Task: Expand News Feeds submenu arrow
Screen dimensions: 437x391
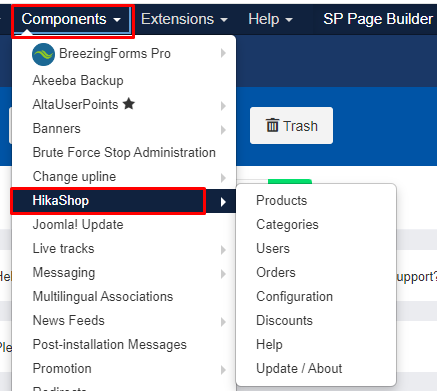Action: tap(223, 322)
